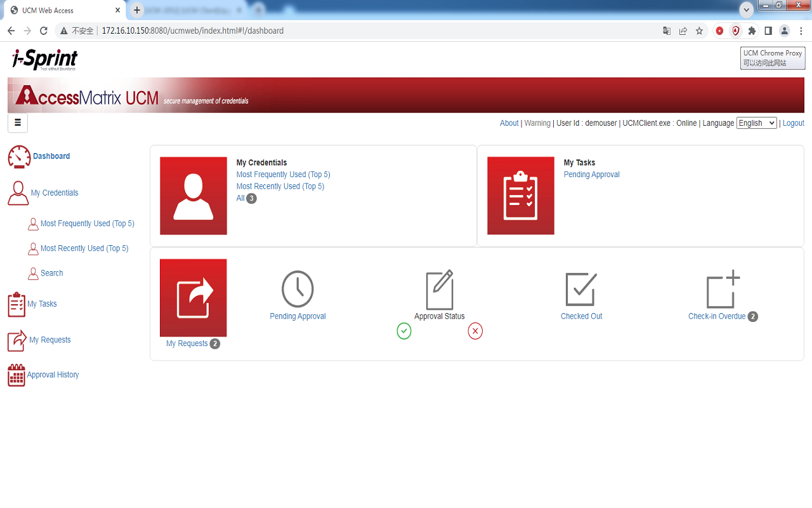Viewport: 812px width, 508px height.
Task: Click the shield extension icon
Action: tap(736, 30)
